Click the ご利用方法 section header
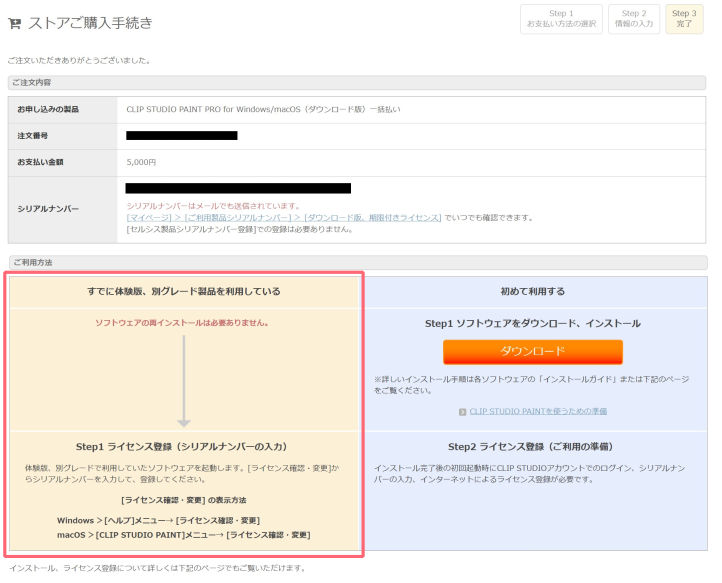 358,262
